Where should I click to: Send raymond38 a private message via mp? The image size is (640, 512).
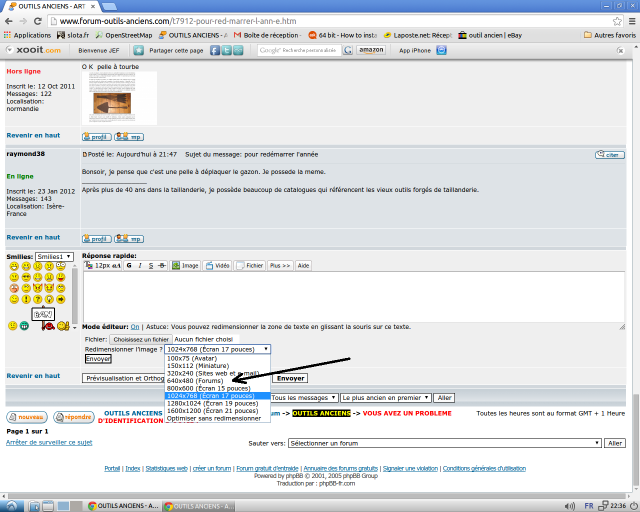point(129,239)
